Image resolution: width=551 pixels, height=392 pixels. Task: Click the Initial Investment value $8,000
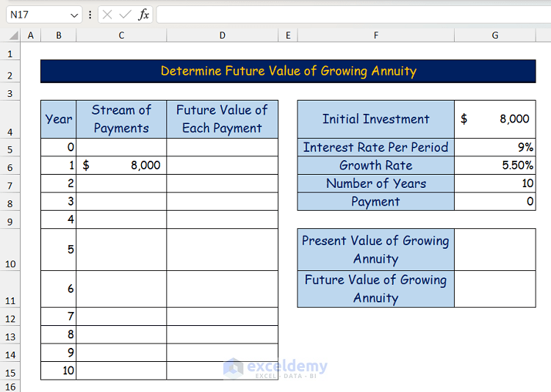(x=494, y=120)
